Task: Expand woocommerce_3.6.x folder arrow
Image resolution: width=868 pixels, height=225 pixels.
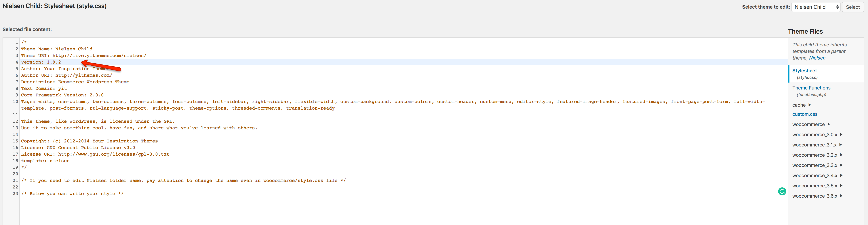Action: tap(841, 196)
